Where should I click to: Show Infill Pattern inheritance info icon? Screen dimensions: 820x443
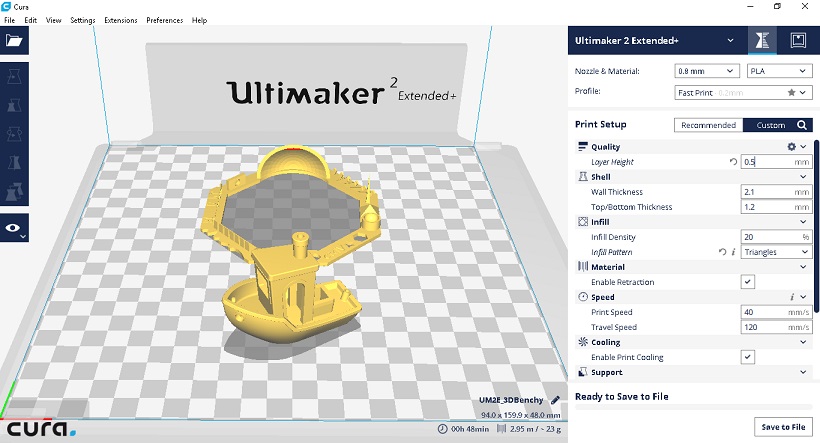(733, 252)
